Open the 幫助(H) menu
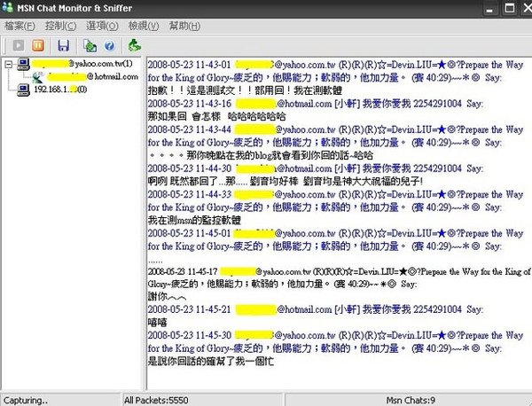Viewport: 532px width, 406px height. [184, 26]
